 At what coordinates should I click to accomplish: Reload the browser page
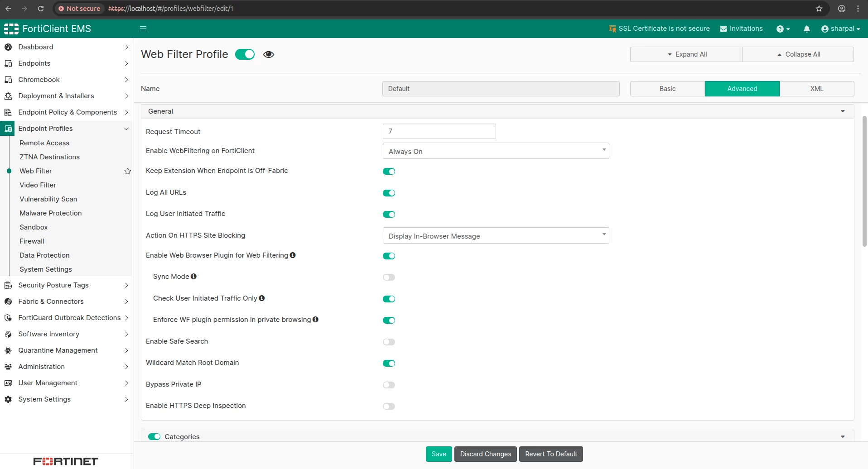click(41, 9)
